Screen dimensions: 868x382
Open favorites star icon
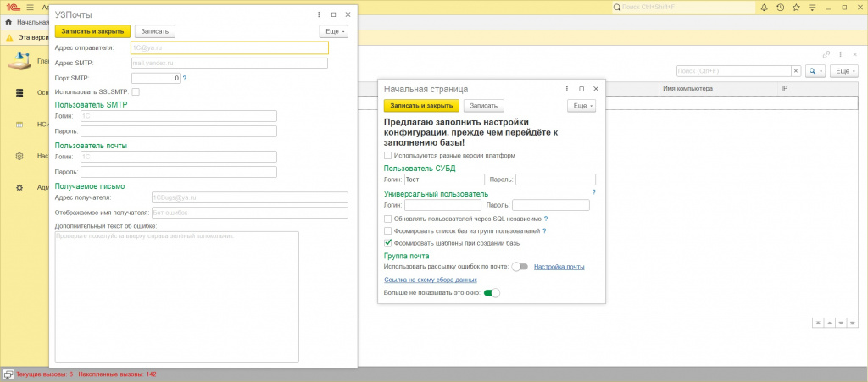click(x=796, y=7)
